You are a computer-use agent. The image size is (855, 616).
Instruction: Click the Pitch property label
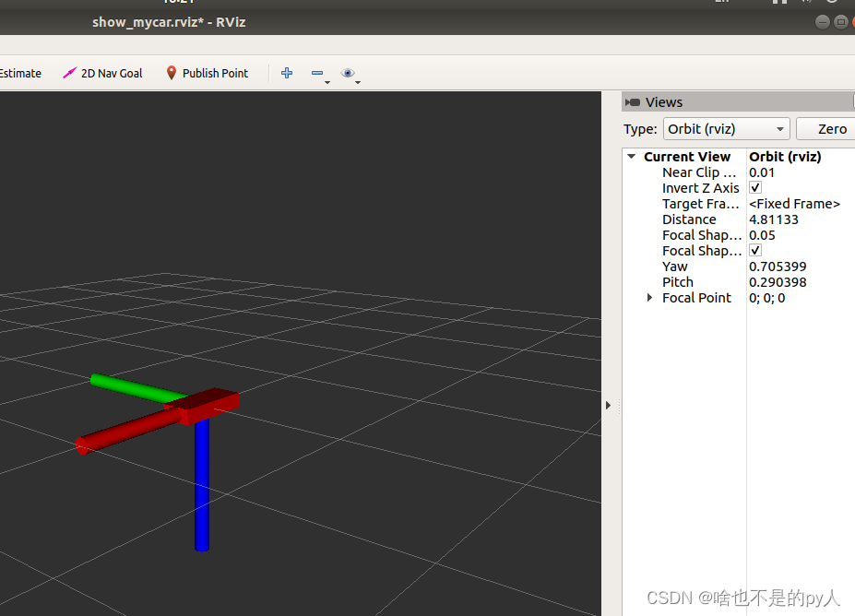coord(677,282)
